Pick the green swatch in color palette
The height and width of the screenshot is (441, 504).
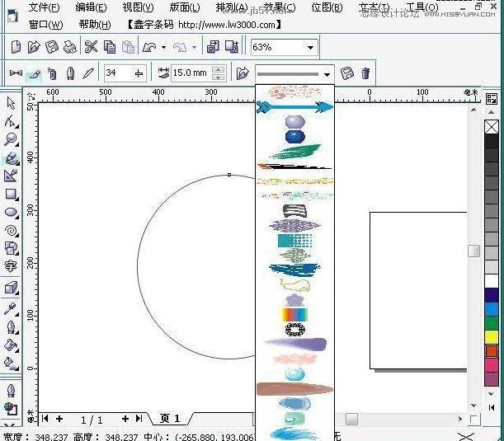point(492,323)
